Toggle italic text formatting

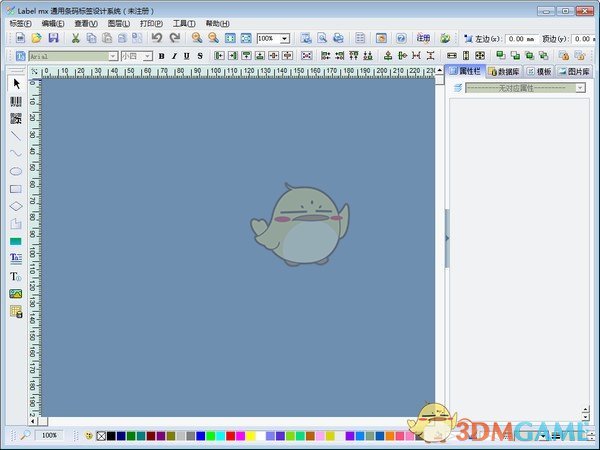pyautogui.click(x=174, y=56)
